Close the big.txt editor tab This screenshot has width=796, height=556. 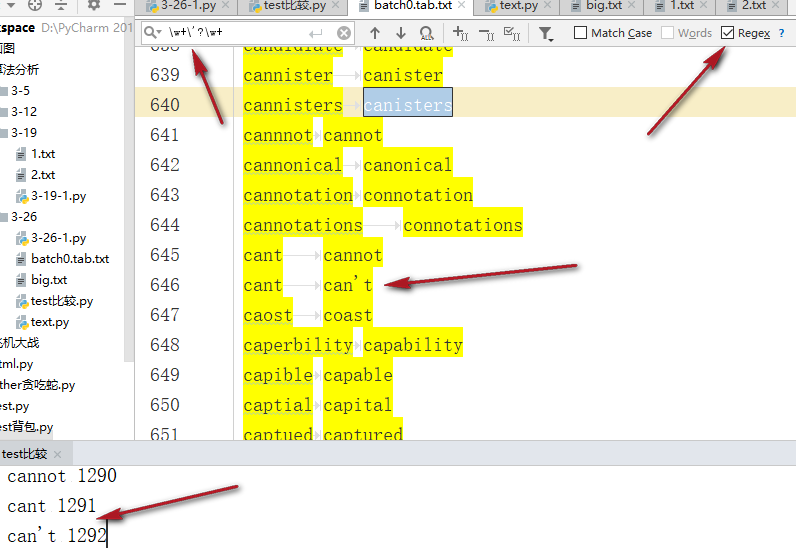pyautogui.click(x=632, y=5)
